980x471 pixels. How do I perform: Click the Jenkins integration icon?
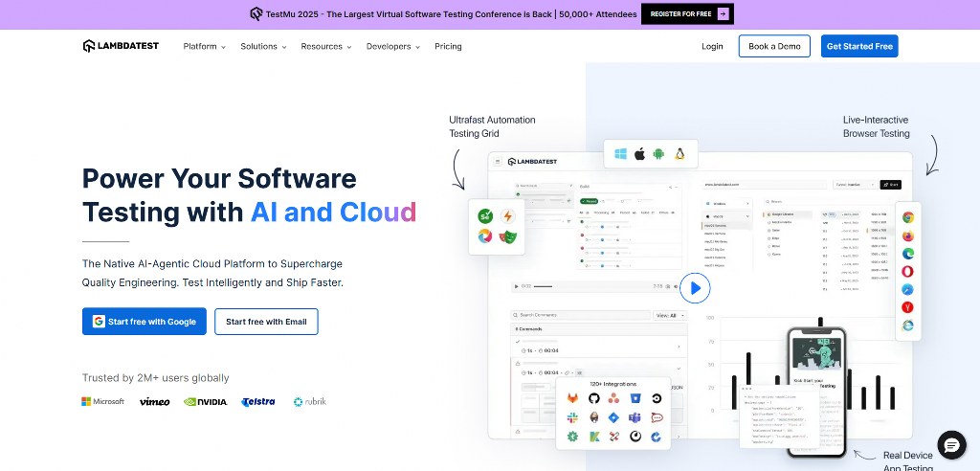(593, 417)
